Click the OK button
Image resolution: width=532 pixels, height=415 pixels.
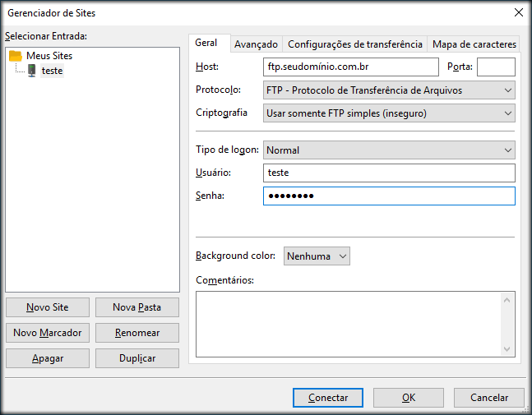[x=409, y=398]
